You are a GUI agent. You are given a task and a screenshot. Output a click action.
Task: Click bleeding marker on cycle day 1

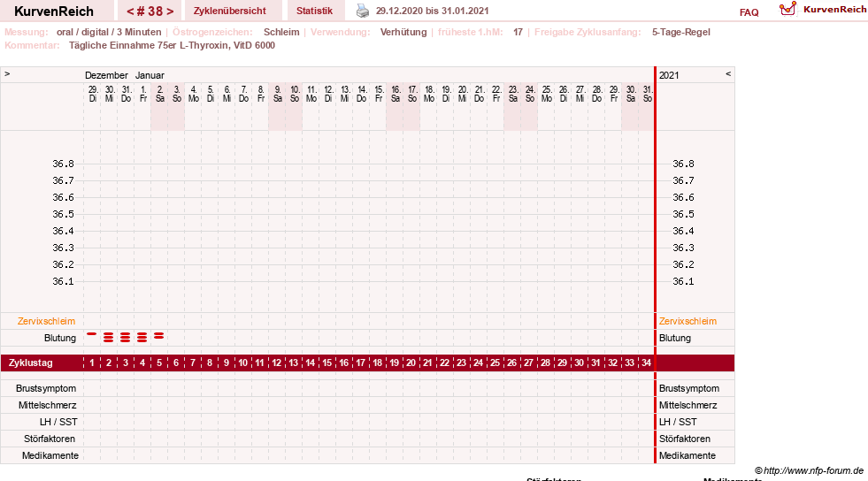click(x=91, y=334)
